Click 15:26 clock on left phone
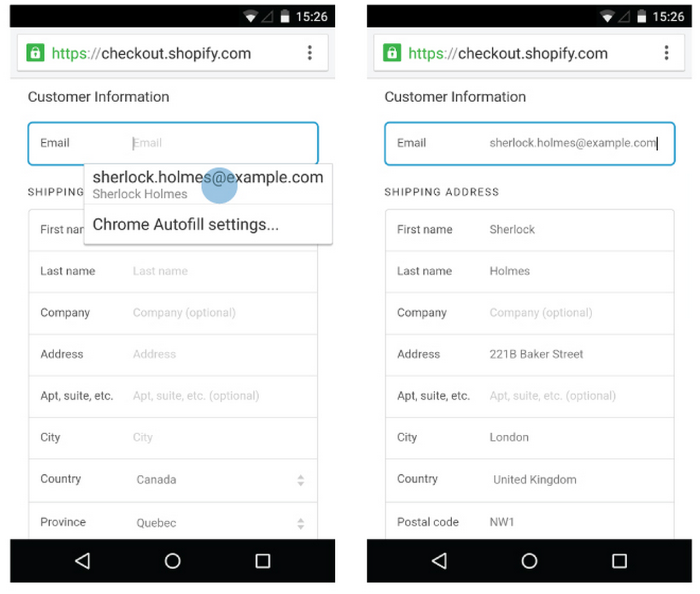 click(312, 17)
